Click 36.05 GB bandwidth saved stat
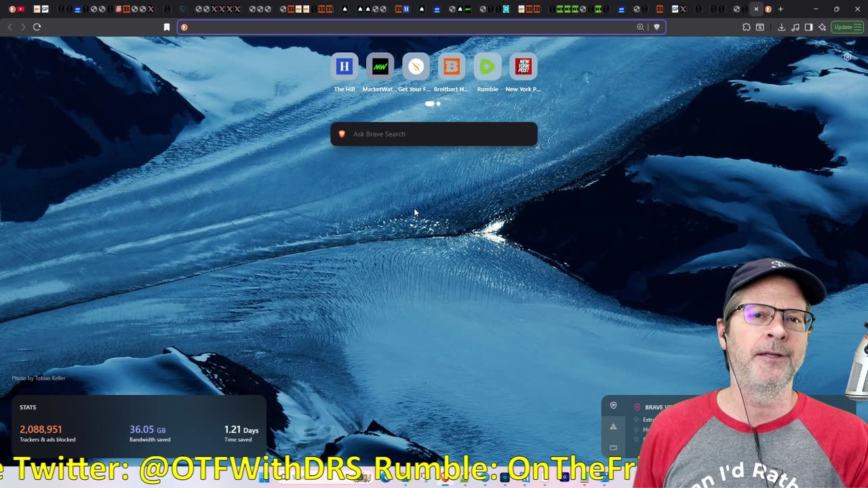868x488 pixels. pos(150,434)
